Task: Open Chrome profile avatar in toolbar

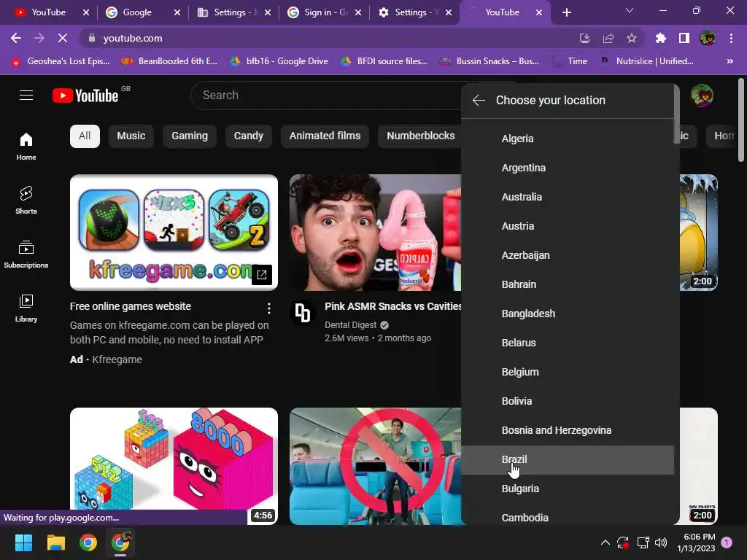Action: [x=708, y=38]
